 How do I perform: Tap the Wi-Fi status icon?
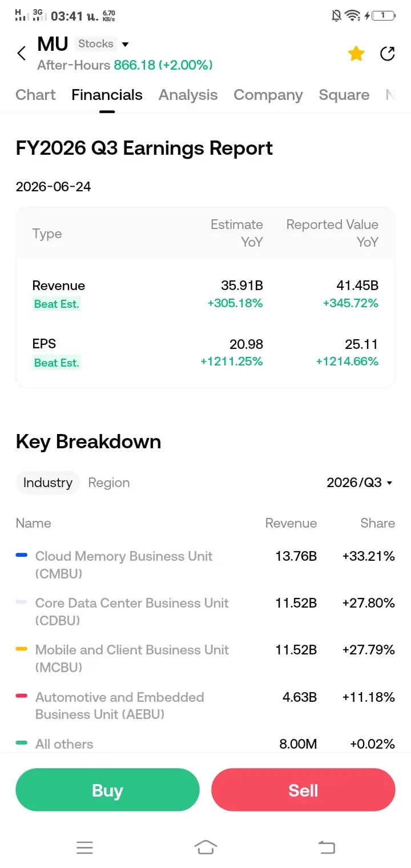coord(352,15)
